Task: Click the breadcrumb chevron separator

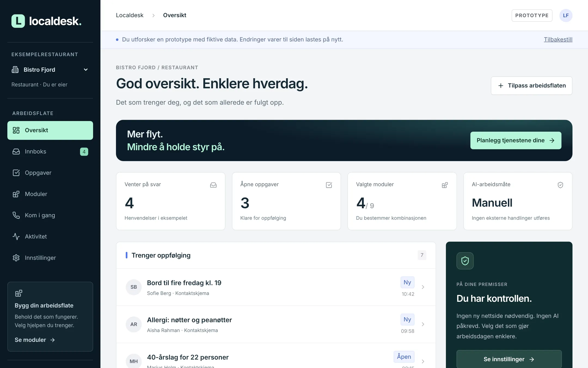Action: tap(153, 16)
